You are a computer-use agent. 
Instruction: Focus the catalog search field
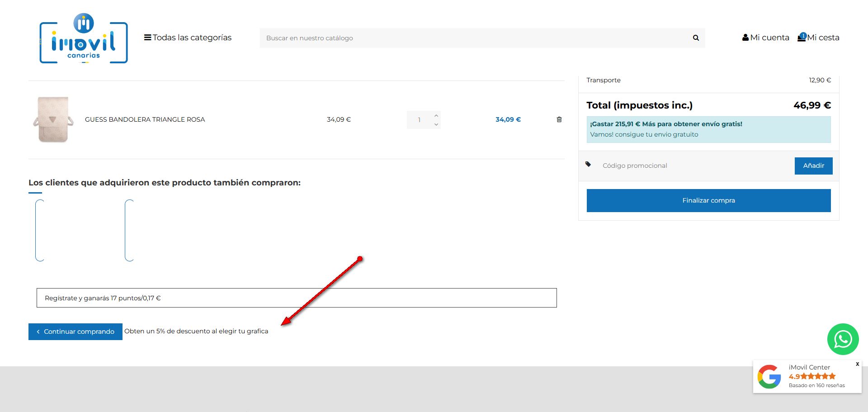point(475,38)
